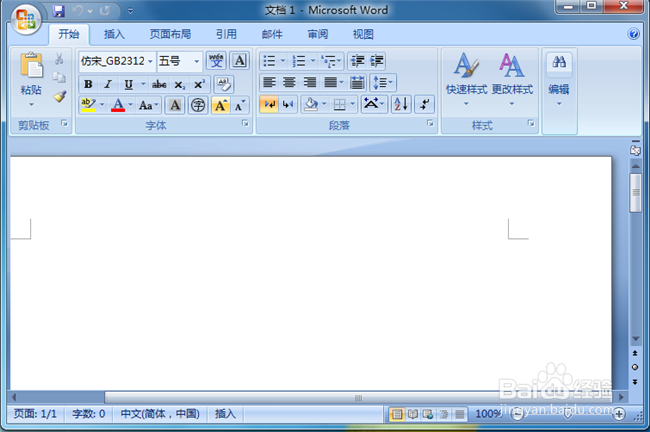Toggle italic formatting
The width and height of the screenshot is (650, 432).
[108, 84]
